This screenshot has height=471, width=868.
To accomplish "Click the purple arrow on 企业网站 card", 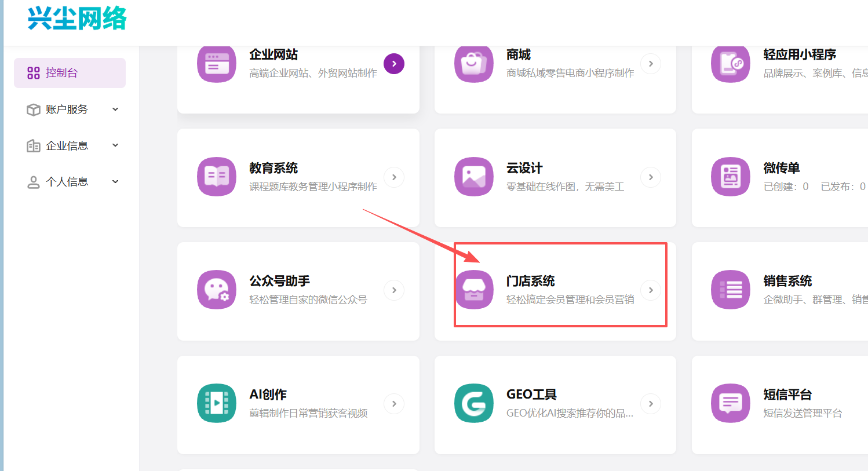I will [x=394, y=64].
